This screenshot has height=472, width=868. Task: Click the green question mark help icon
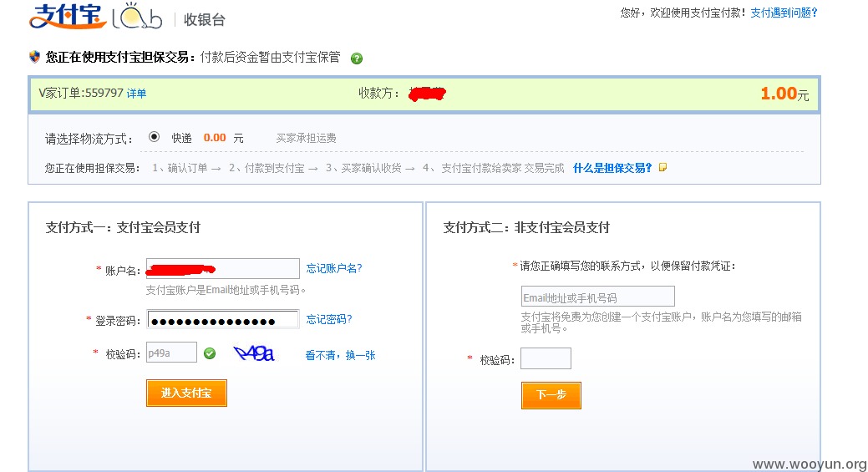(x=357, y=58)
